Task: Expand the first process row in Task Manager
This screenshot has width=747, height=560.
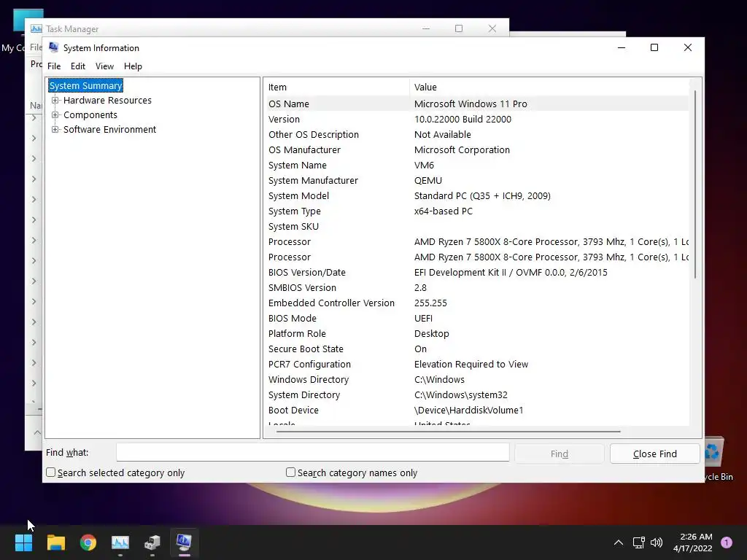Action: [x=34, y=117]
